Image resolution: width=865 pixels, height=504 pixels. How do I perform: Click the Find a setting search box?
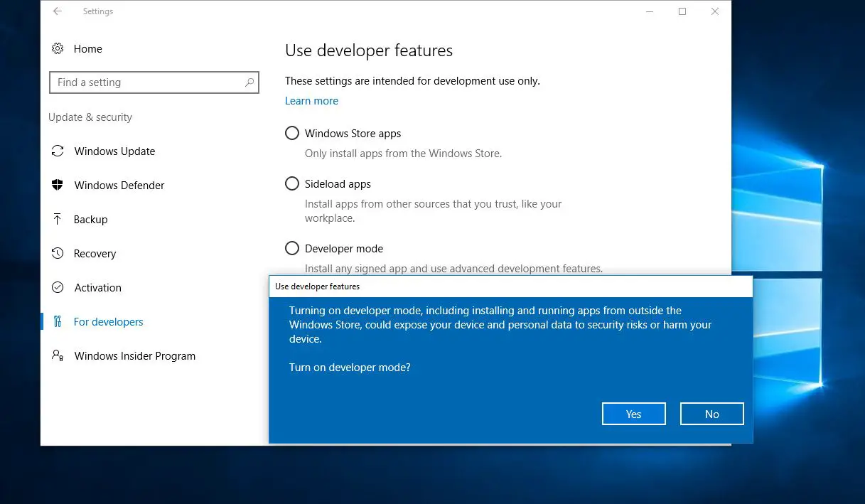[154, 82]
